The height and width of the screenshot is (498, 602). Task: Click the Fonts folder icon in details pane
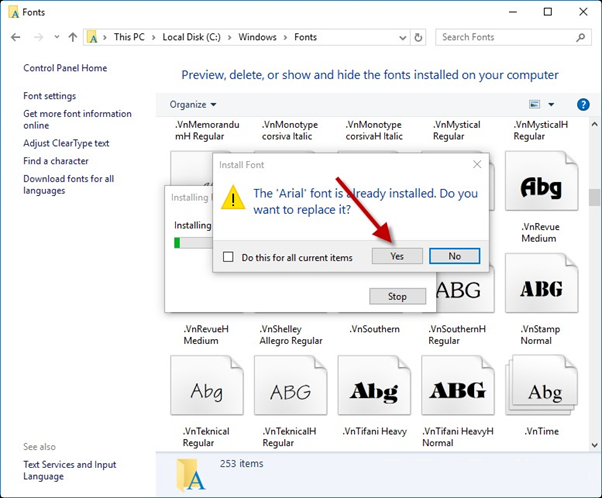click(x=190, y=475)
